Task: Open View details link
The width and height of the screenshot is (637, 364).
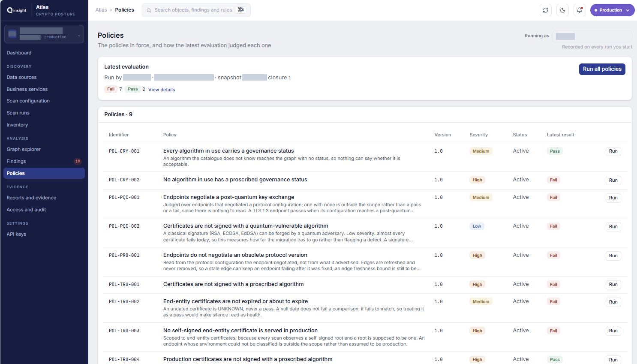Action: (x=162, y=90)
